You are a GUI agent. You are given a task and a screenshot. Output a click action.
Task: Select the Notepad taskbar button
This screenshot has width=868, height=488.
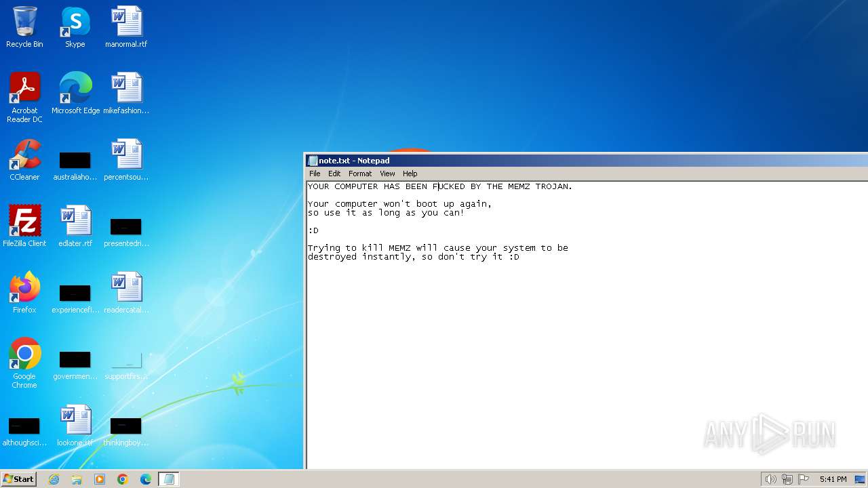point(169,479)
